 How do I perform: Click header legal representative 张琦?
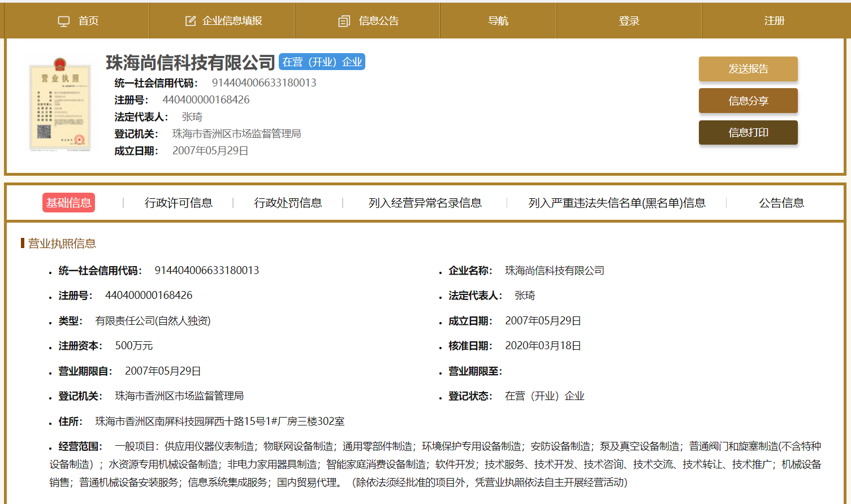click(192, 116)
